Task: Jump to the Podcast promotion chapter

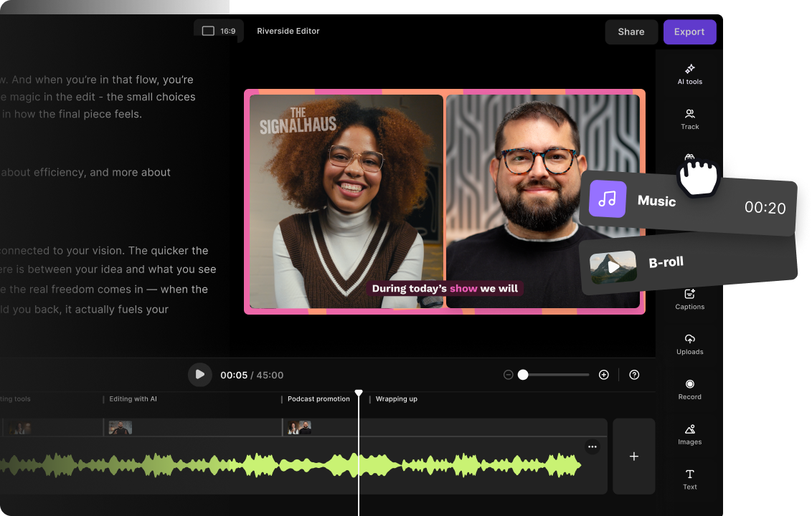Action: [318, 399]
